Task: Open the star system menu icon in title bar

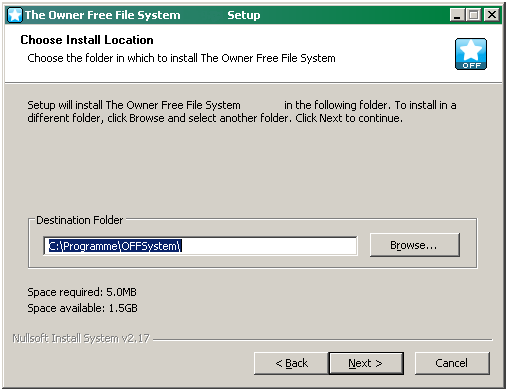Action: 15,15
